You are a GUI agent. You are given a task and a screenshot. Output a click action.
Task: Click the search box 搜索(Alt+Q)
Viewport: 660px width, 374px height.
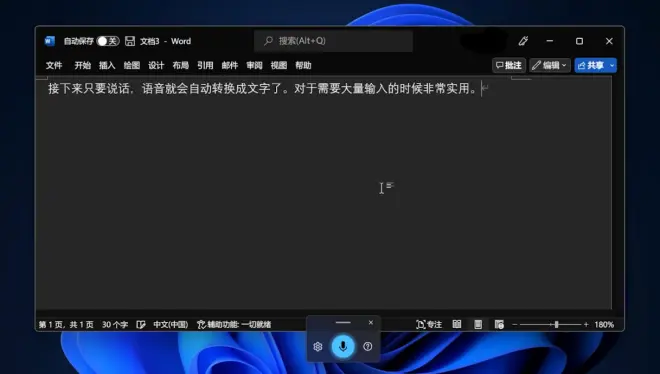(333, 41)
